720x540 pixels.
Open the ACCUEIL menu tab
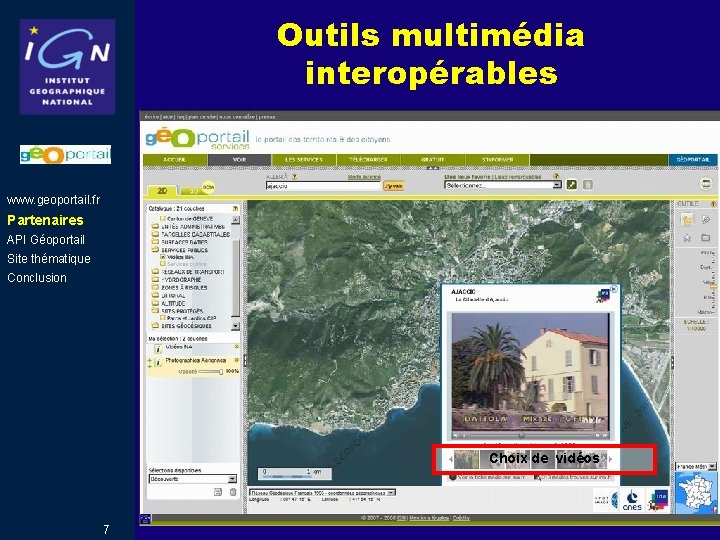(x=175, y=159)
